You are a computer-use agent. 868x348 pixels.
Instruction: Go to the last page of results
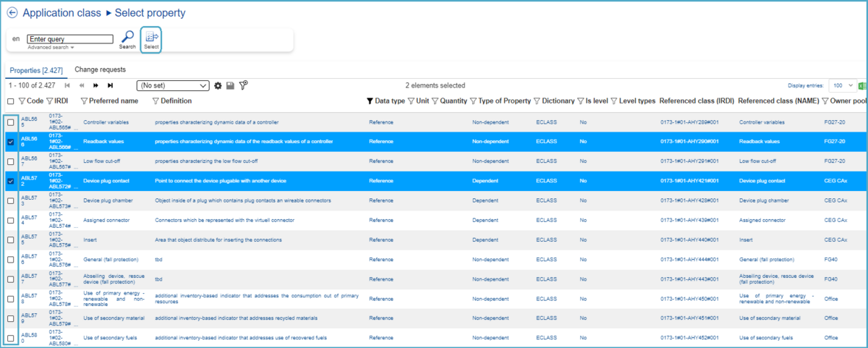tap(110, 85)
